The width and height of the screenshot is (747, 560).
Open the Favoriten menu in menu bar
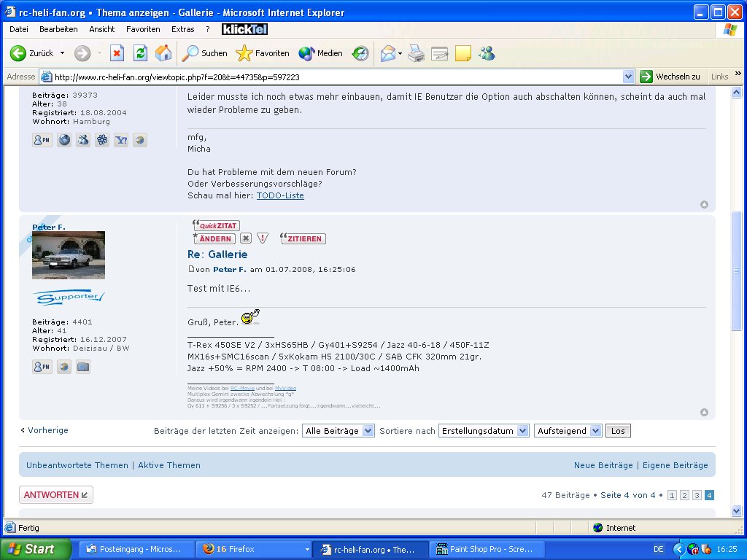pyautogui.click(x=143, y=29)
